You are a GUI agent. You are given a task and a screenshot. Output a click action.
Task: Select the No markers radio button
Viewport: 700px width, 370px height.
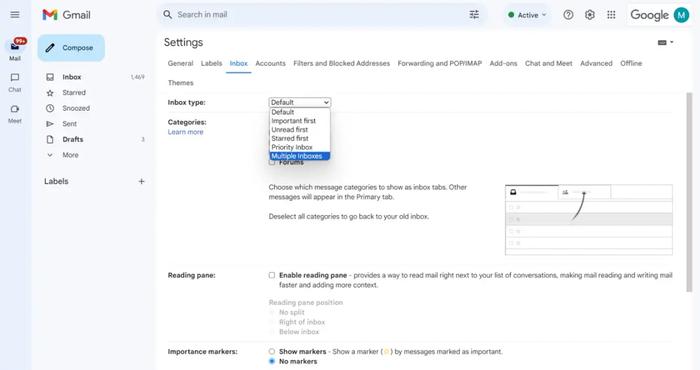click(x=271, y=361)
